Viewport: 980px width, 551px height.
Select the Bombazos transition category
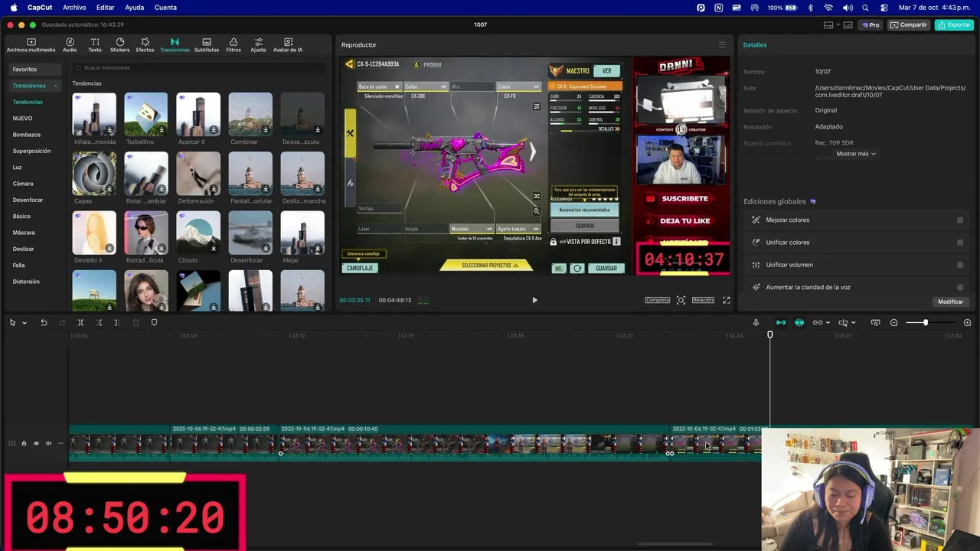(x=27, y=135)
